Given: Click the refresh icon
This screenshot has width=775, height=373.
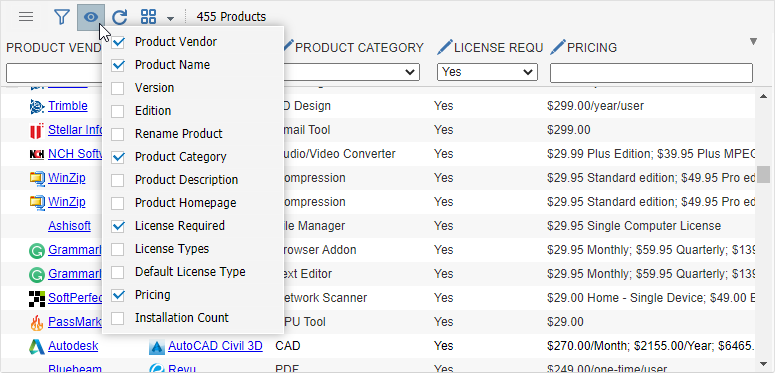Looking at the screenshot, I should (x=120, y=17).
